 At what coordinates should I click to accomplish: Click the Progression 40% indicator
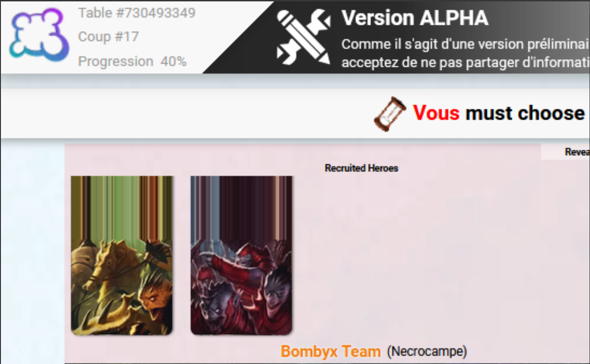(x=132, y=61)
